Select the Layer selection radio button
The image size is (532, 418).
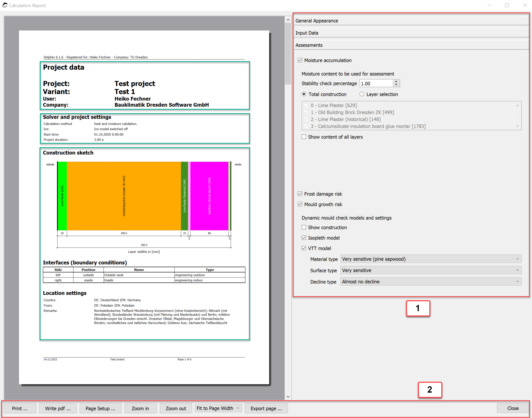pyautogui.click(x=362, y=94)
